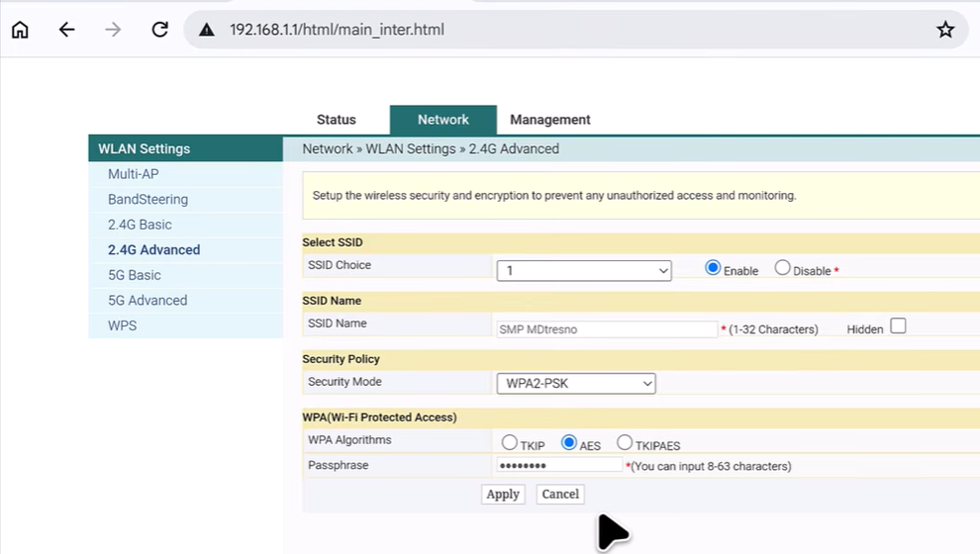Click the '(1-32 Characters)' hint text
Image resolution: width=980 pixels, height=554 pixels.
773,329
